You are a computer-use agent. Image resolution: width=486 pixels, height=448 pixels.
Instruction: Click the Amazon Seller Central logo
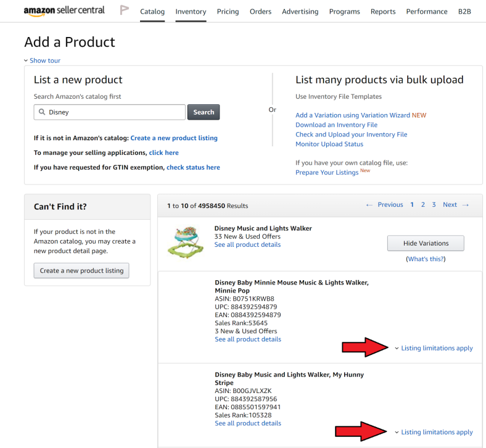[x=64, y=11]
